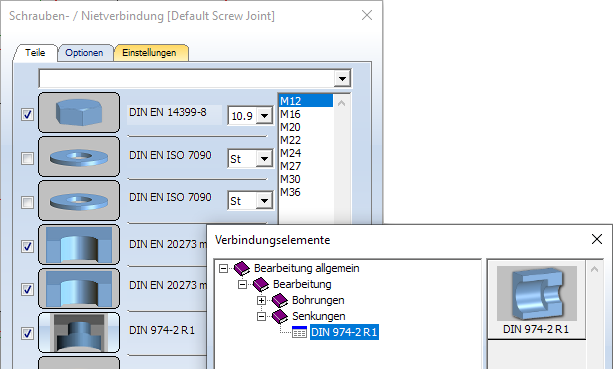This screenshot has width=613, height=369.
Task: Switch to the Optionen tab
Action: (x=84, y=53)
